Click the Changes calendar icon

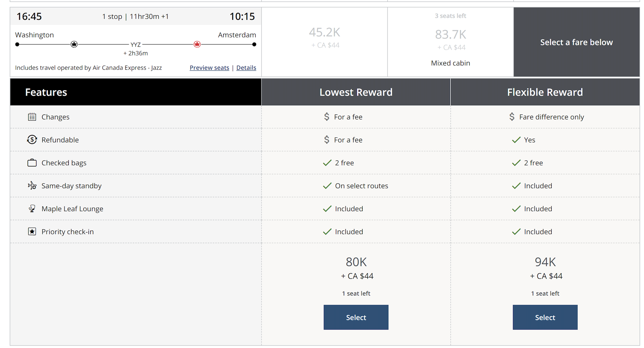32,117
